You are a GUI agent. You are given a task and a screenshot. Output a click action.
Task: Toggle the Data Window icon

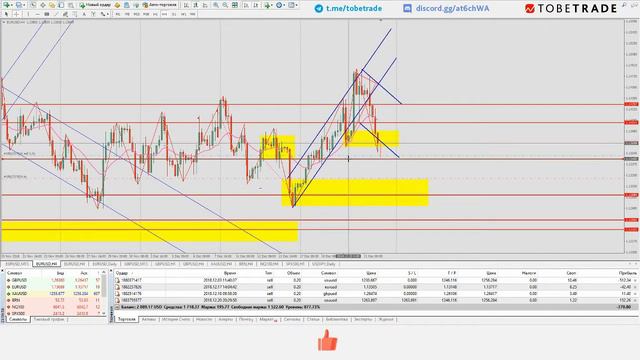[43, 5]
